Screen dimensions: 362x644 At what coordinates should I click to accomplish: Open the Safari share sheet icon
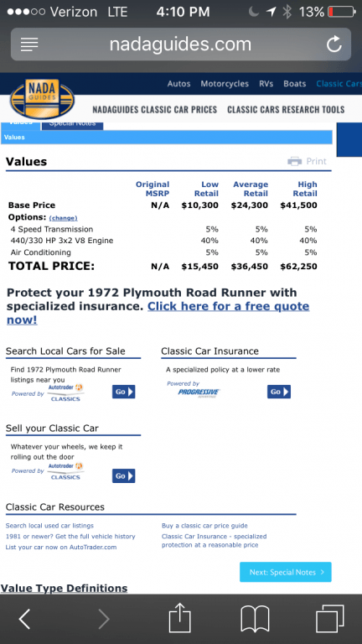(180, 617)
